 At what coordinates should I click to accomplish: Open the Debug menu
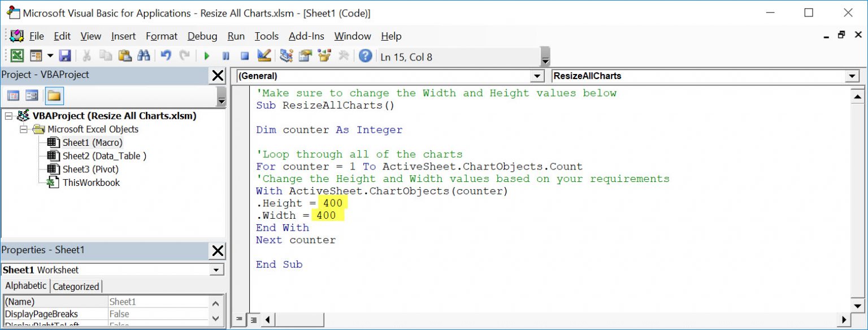[x=202, y=36]
